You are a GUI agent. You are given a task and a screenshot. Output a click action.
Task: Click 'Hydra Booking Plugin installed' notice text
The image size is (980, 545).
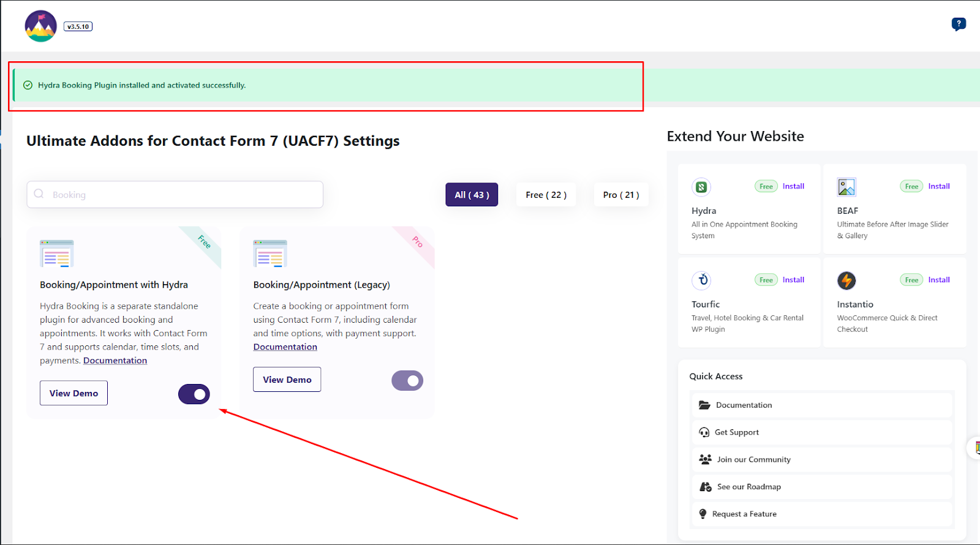point(141,85)
